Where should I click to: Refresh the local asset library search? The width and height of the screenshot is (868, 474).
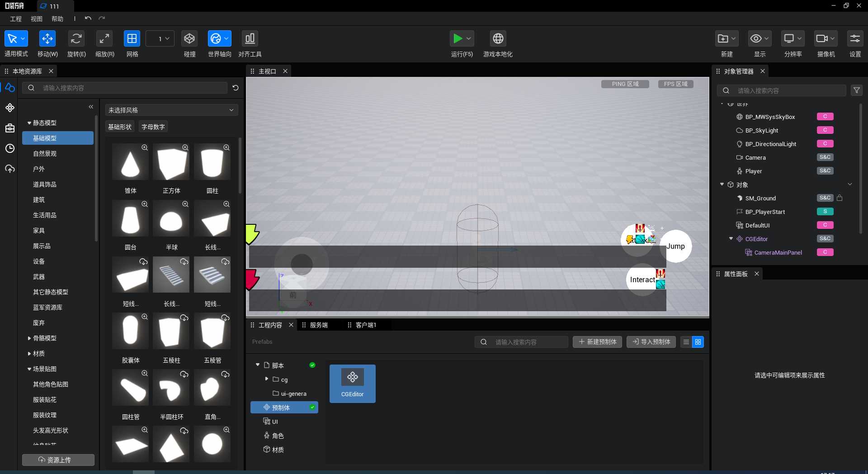[x=236, y=88]
